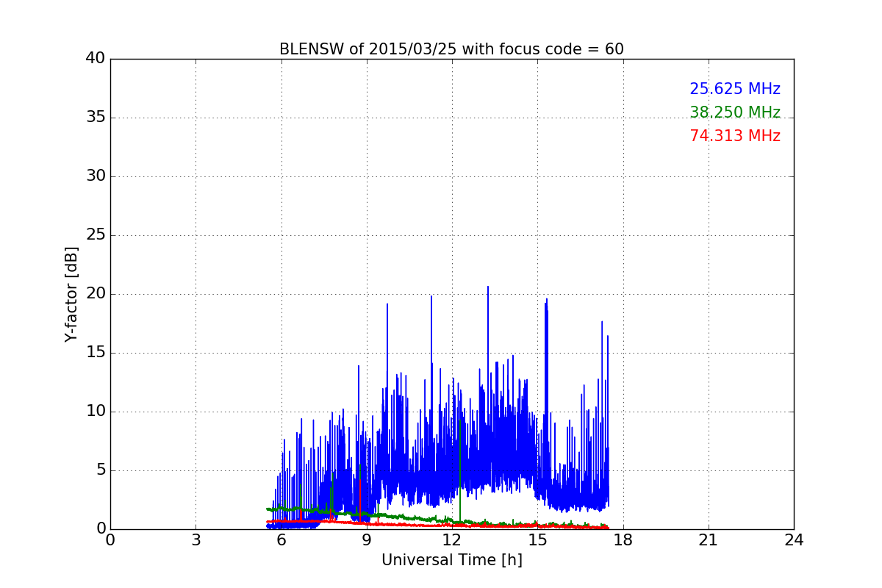The image size is (882, 588).
Task: Click the y-axis tick label 35
Action: (x=96, y=118)
